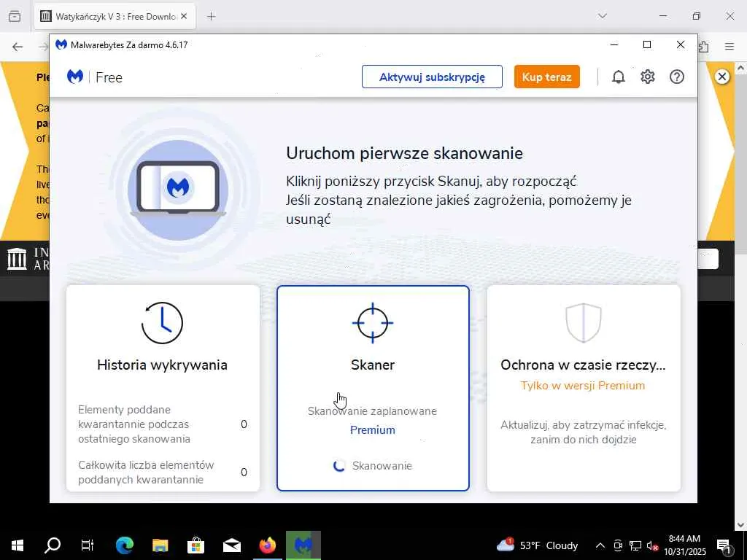Click the network tray icon
747x560 pixels.
(635, 545)
